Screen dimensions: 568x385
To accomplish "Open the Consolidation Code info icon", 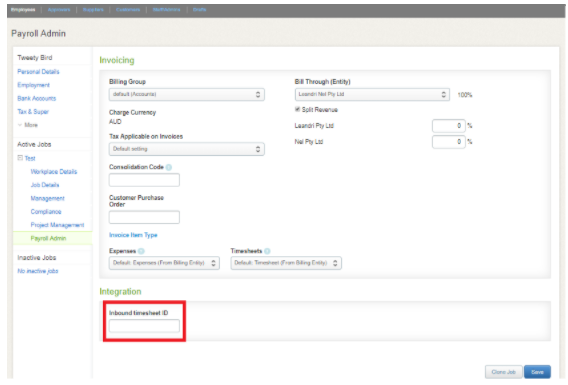I will [x=169, y=167].
